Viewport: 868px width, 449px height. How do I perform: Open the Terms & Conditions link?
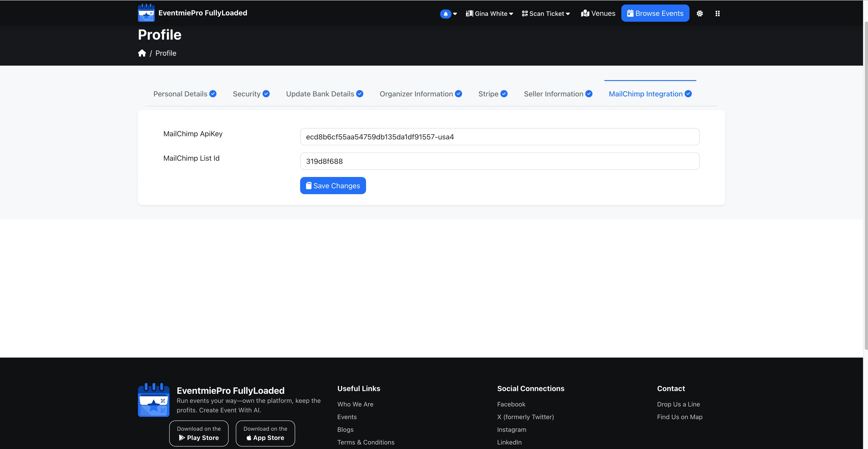(366, 442)
